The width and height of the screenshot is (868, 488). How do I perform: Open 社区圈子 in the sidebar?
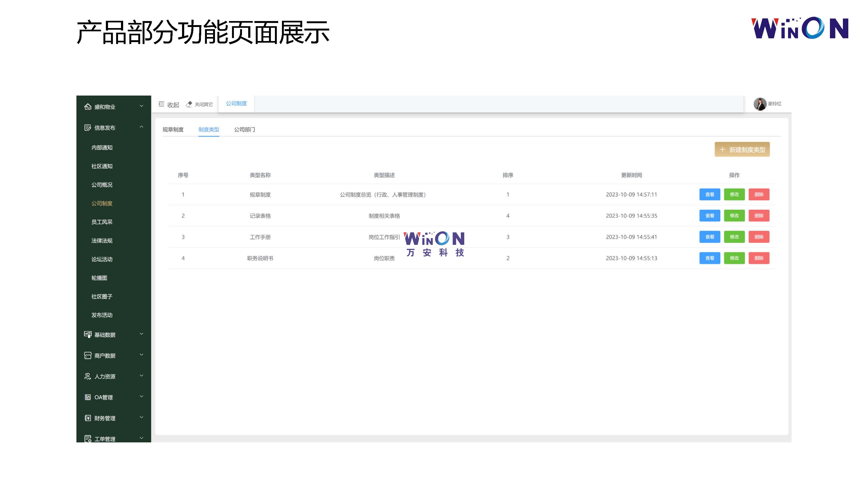pos(102,296)
